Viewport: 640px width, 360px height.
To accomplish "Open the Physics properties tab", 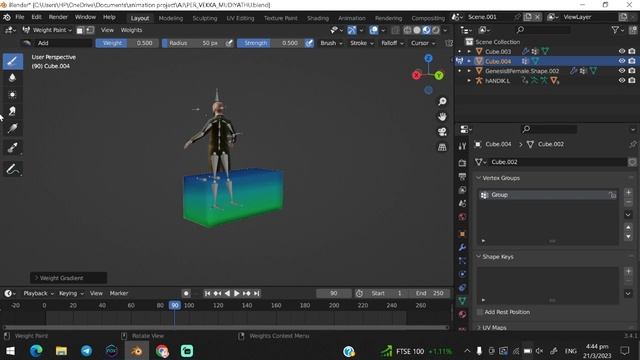I will point(462,274).
